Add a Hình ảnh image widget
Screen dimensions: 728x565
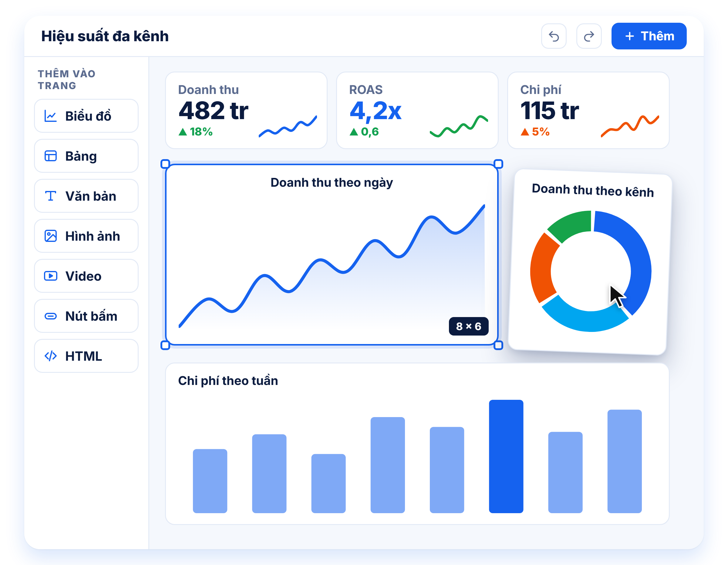coord(86,236)
